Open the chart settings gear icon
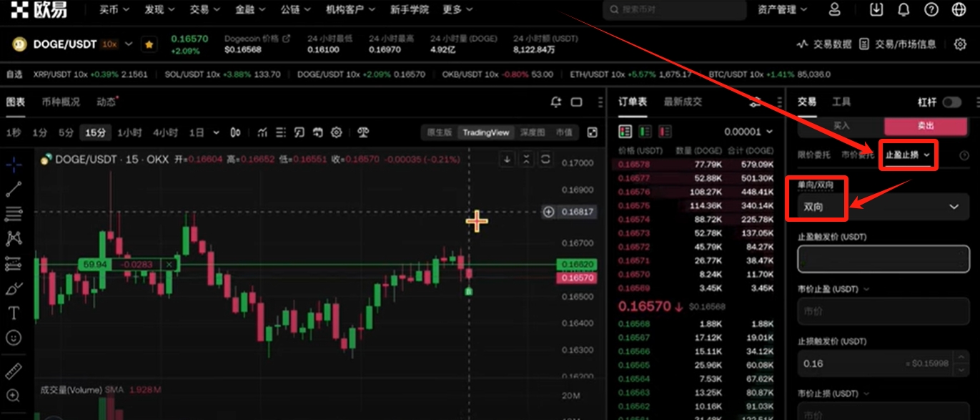 coord(336,132)
